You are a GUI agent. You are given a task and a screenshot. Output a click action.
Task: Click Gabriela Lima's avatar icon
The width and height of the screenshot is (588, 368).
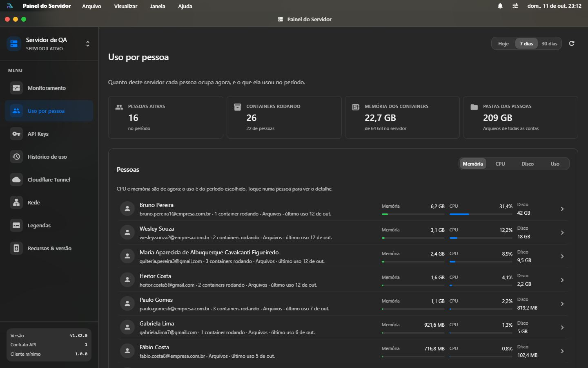pos(127,327)
